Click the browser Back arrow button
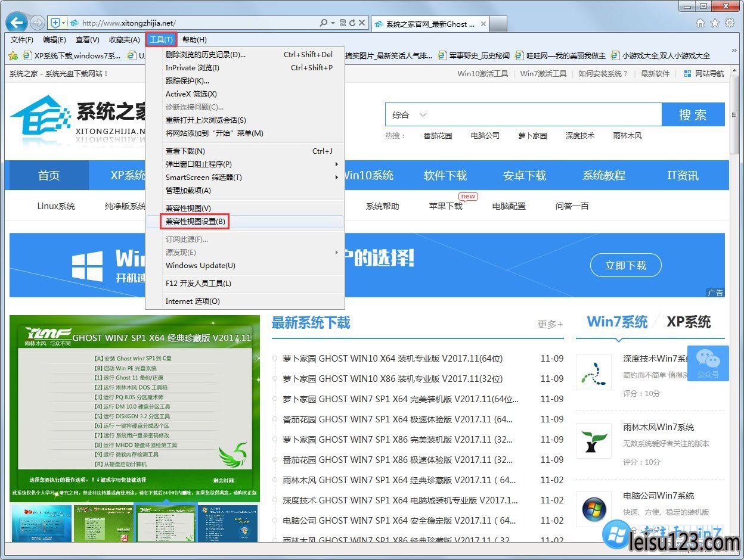This screenshot has height=560, width=744. (16, 23)
